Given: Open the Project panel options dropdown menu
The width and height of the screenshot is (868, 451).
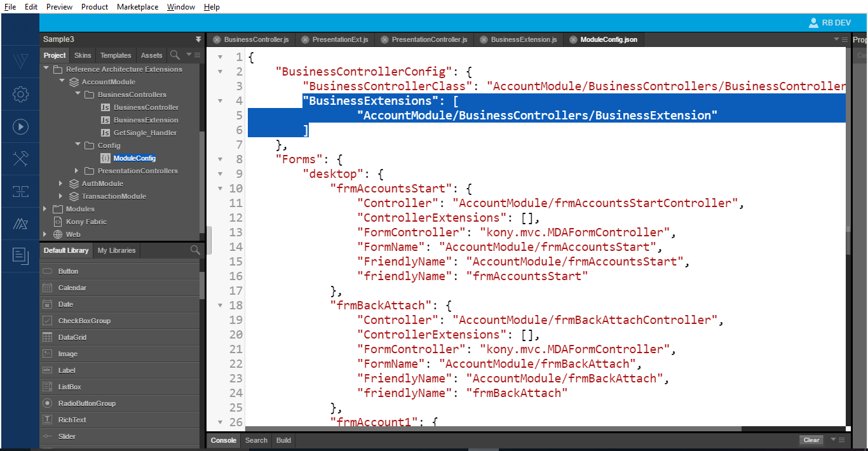Looking at the screenshot, I should (x=193, y=55).
